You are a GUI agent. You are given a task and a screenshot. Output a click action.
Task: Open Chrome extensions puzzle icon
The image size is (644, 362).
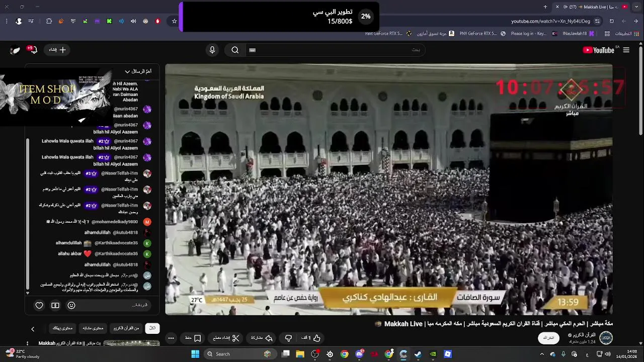click(x=49, y=21)
